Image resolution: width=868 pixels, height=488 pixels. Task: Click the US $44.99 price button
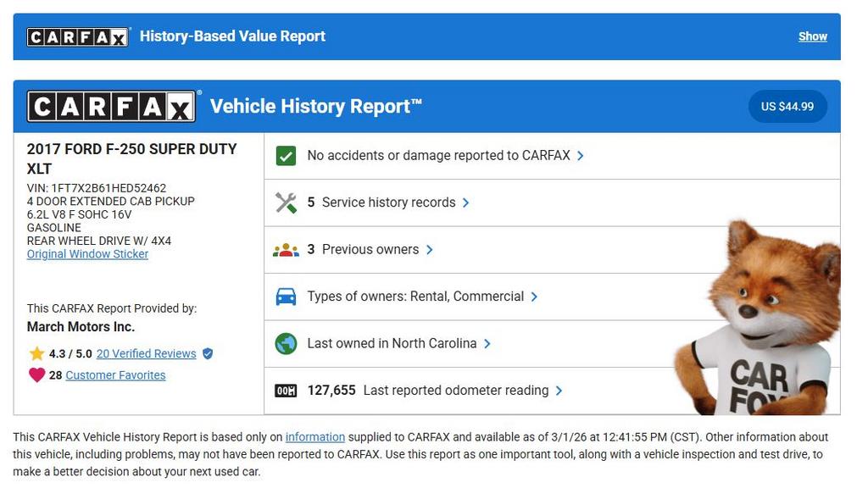click(787, 107)
